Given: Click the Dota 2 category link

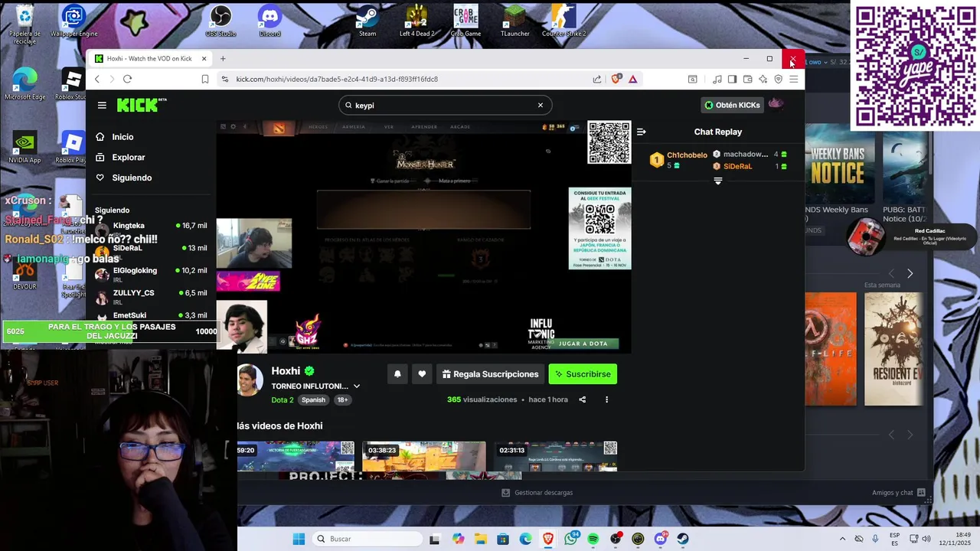Looking at the screenshot, I should (x=283, y=399).
